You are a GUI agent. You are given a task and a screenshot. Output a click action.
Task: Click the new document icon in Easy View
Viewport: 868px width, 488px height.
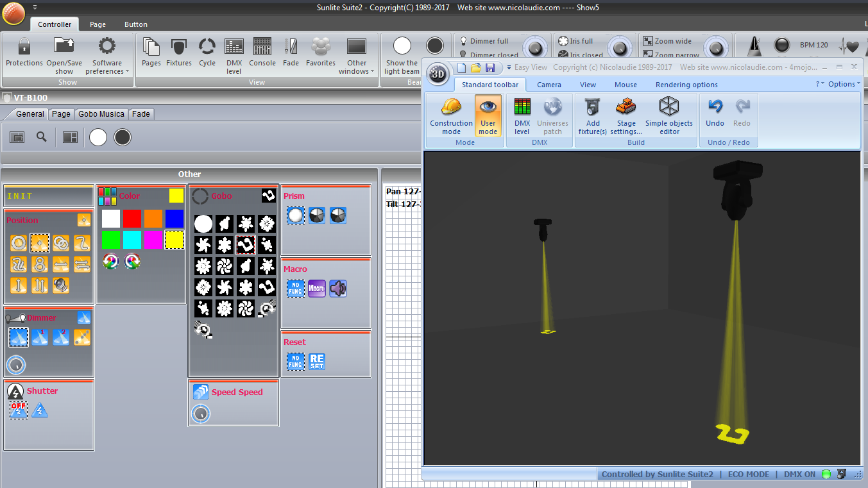(x=462, y=68)
